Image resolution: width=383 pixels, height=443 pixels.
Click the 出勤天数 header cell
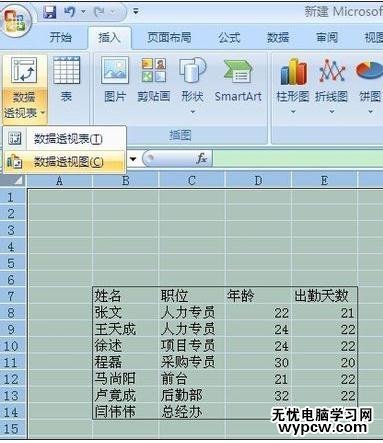324,296
